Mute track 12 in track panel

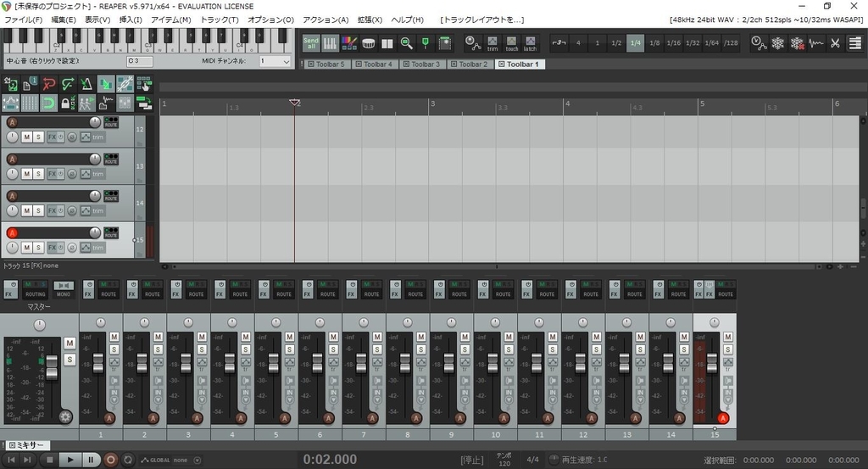click(x=26, y=137)
